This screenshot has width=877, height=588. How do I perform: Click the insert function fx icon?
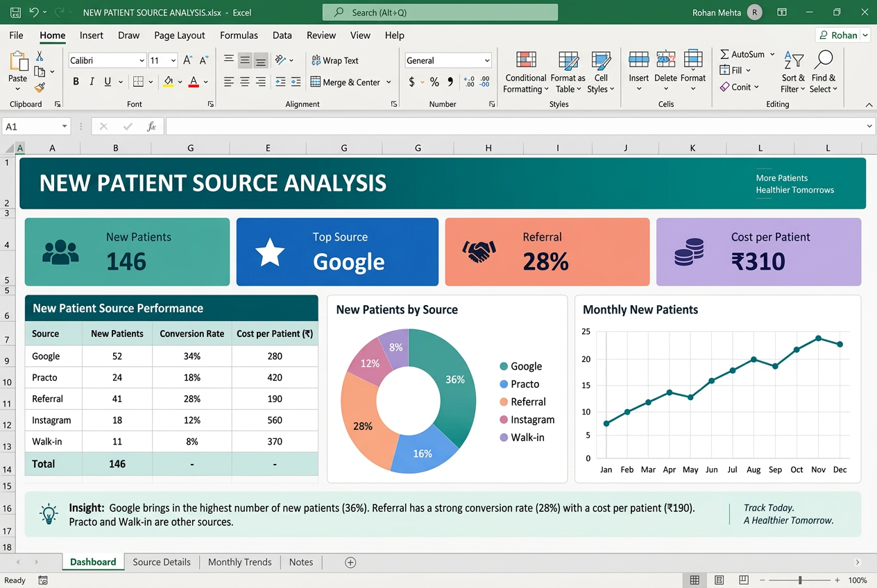click(151, 127)
